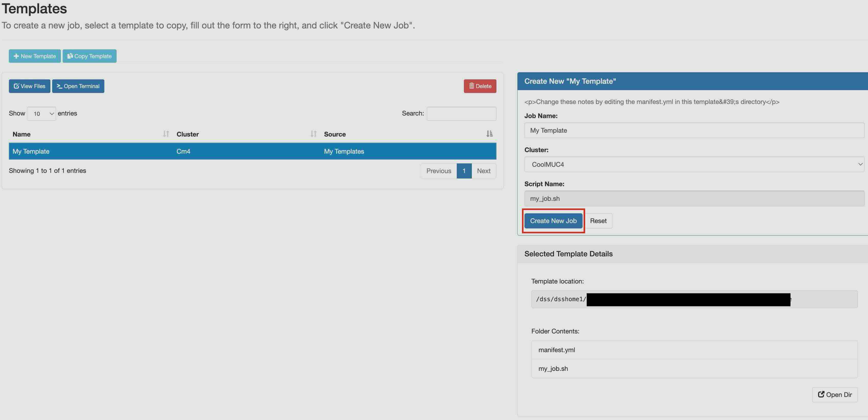Screen dimensions: 868x420
Task: Select manifest.yml in Folder Contents
Action: click(557, 350)
